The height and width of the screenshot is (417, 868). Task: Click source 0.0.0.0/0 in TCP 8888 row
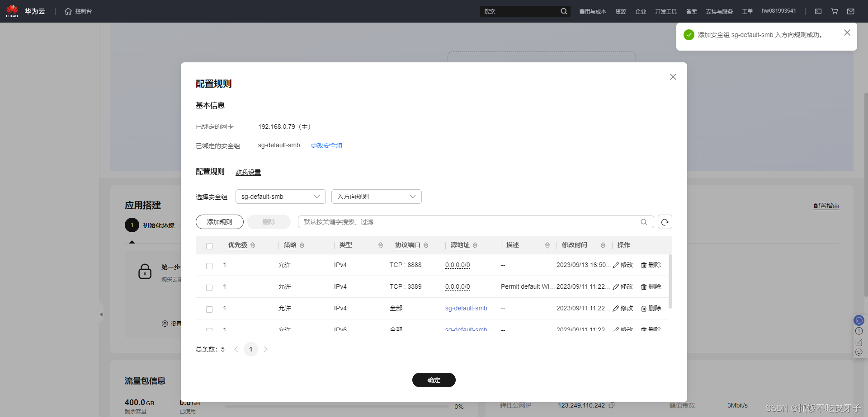tap(458, 265)
